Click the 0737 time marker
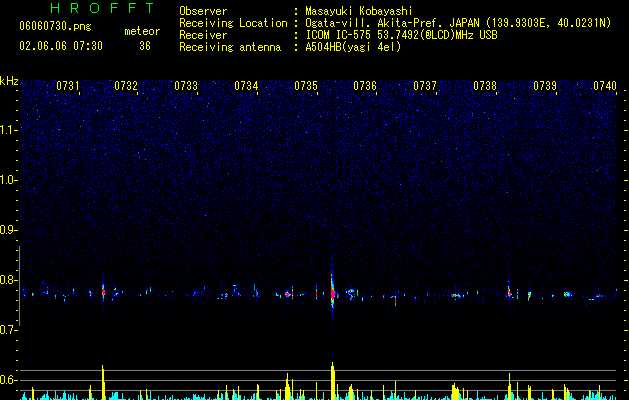The height and width of the screenshot is (400, 629). point(425,86)
